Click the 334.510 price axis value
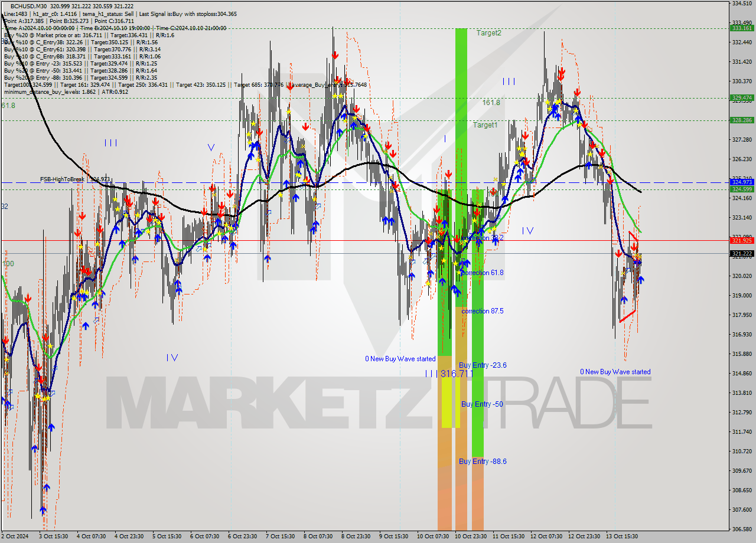The image size is (756, 543). pos(742,4)
